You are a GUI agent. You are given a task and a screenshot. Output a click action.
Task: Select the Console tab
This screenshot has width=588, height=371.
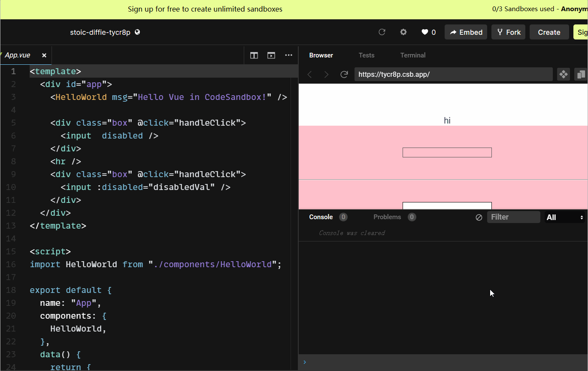[321, 217]
